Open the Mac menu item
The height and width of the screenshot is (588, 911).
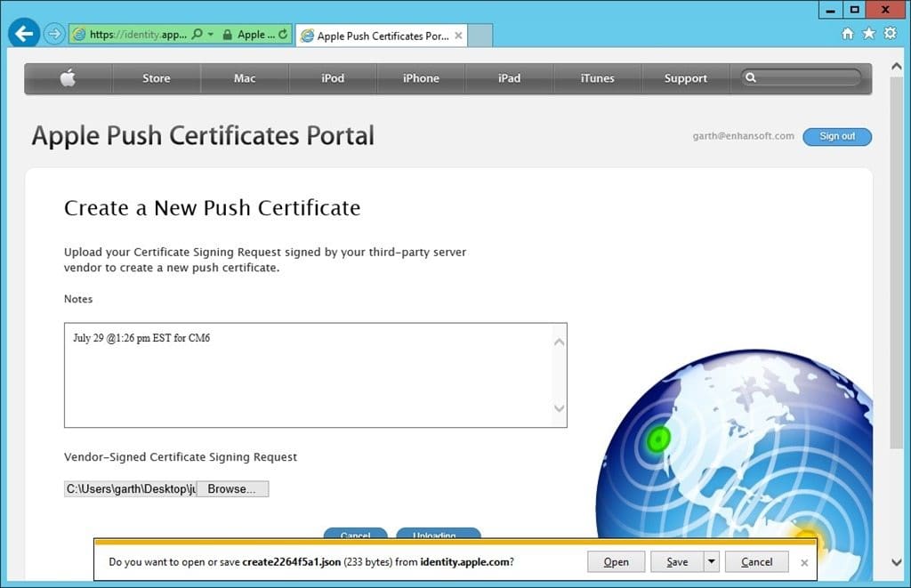point(245,78)
